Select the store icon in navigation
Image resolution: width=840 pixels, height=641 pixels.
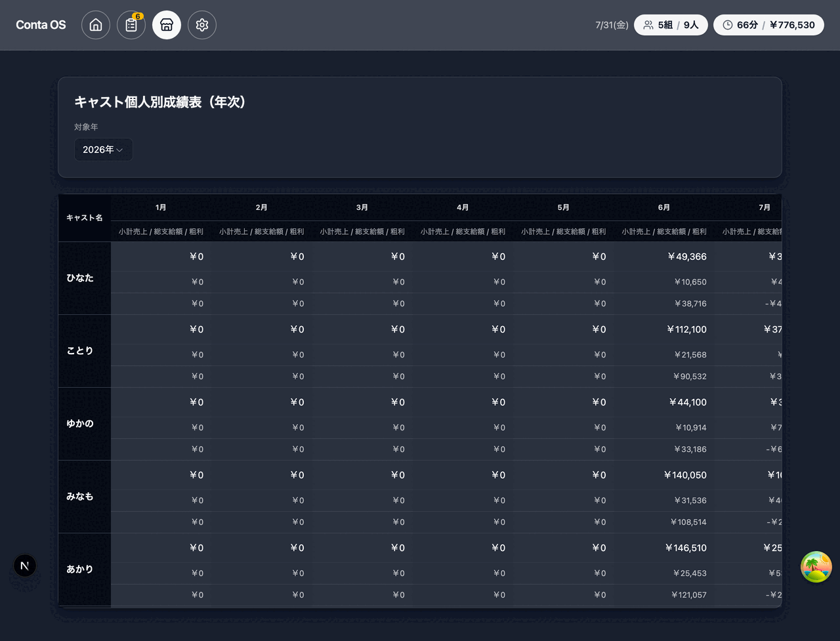167,25
